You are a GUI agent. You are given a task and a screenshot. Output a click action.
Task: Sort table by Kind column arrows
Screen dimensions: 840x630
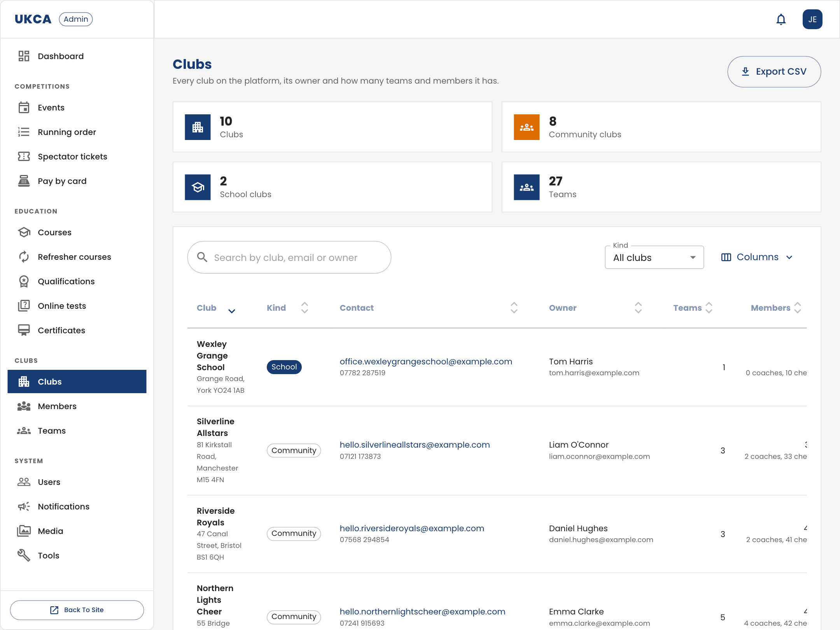(304, 308)
